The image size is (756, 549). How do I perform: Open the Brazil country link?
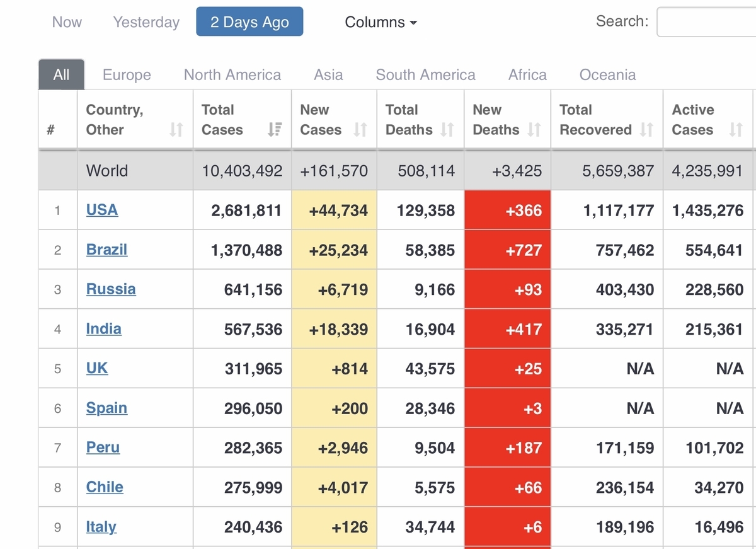[106, 250]
